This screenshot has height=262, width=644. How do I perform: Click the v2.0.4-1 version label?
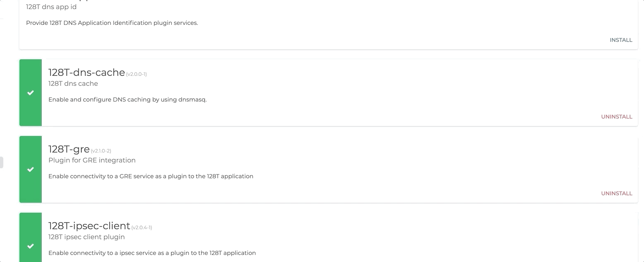coord(142,228)
